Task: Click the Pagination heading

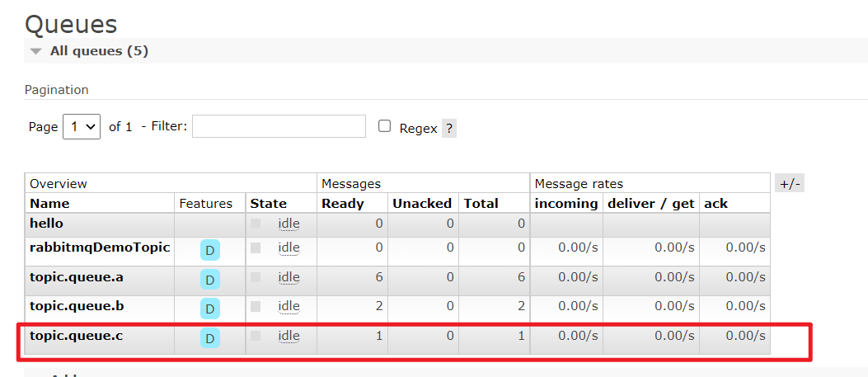Action: click(56, 90)
